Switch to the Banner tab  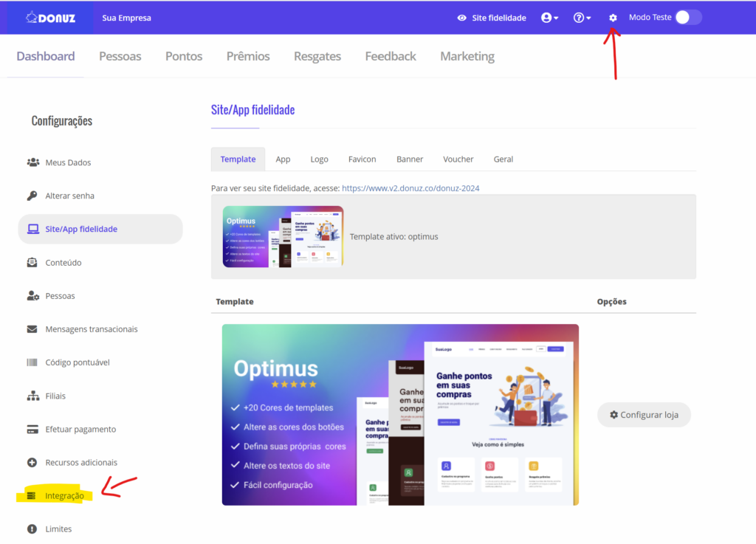click(x=410, y=159)
